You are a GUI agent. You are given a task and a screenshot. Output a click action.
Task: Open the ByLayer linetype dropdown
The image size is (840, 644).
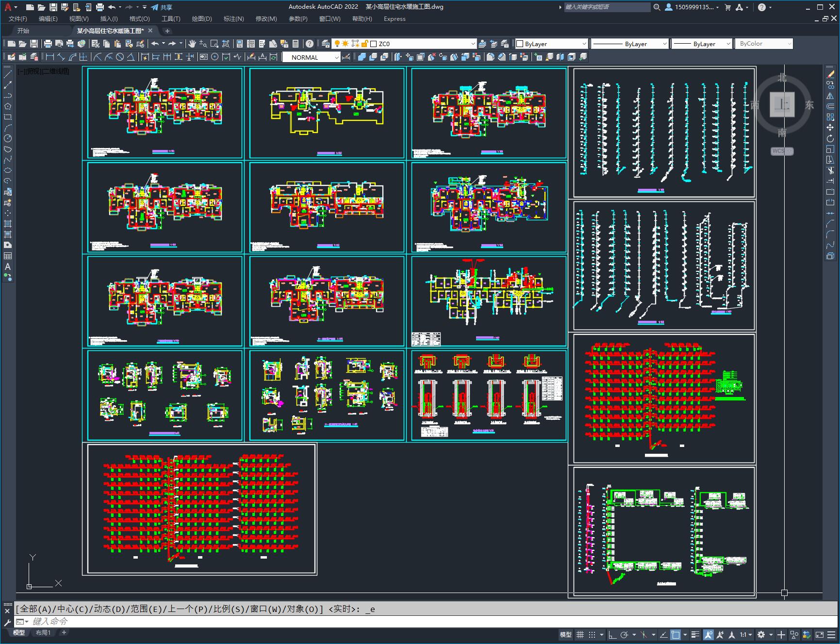[x=630, y=44]
